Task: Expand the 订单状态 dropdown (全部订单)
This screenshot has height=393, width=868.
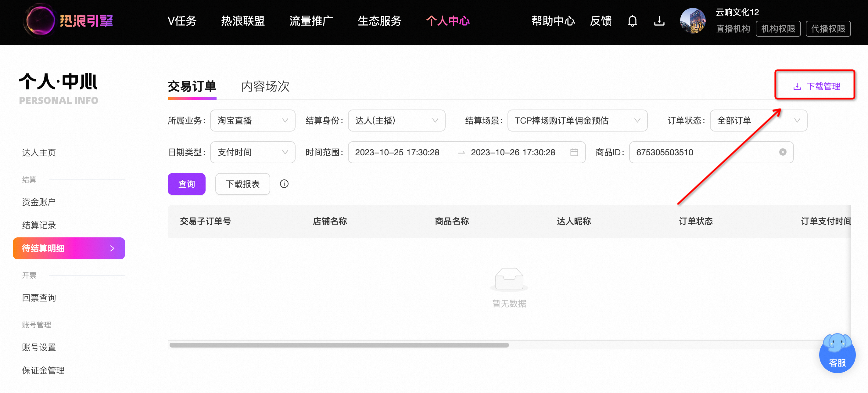Action: pyautogui.click(x=758, y=120)
